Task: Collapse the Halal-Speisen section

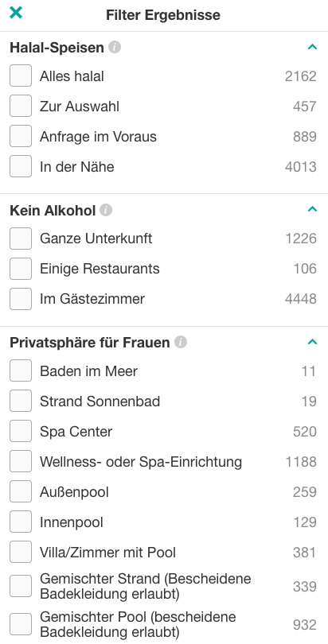Action: 312,47
